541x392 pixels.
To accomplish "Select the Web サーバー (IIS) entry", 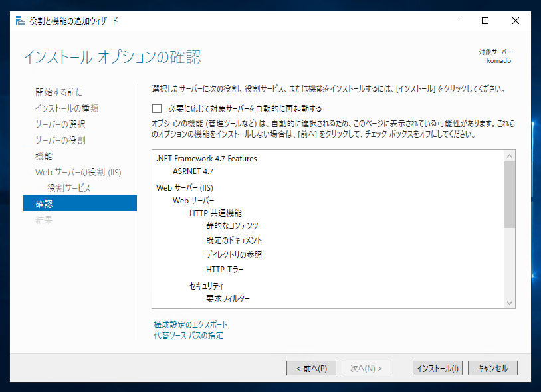I will pyautogui.click(x=185, y=188).
